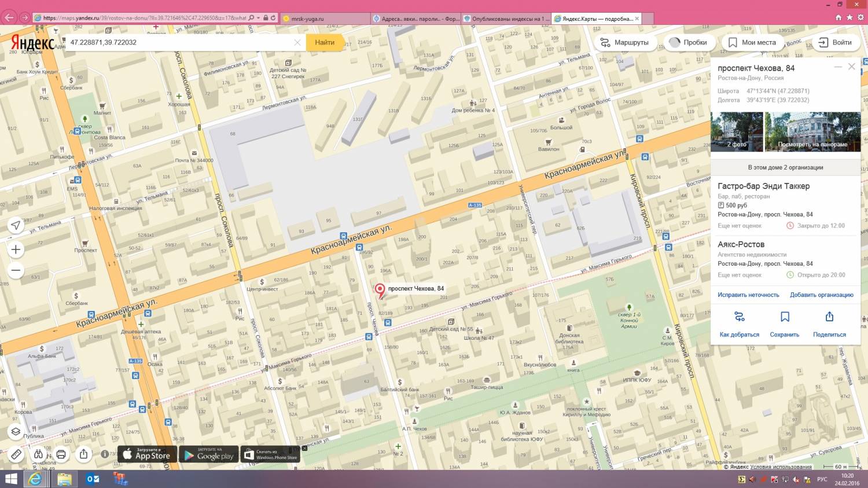Zoom in the map with plus button
The image size is (868, 488).
click(16, 249)
